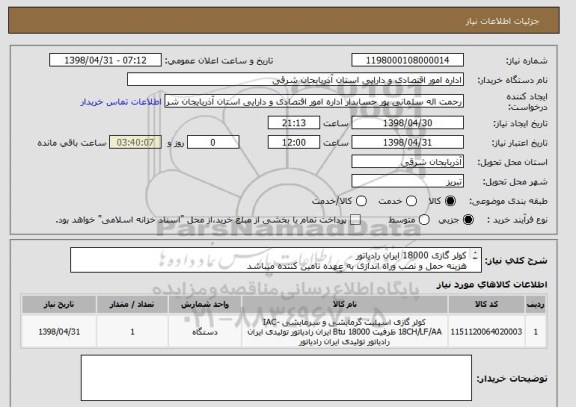Click the کد کالا column header
The height and width of the screenshot is (407, 576).
pyautogui.click(x=486, y=304)
